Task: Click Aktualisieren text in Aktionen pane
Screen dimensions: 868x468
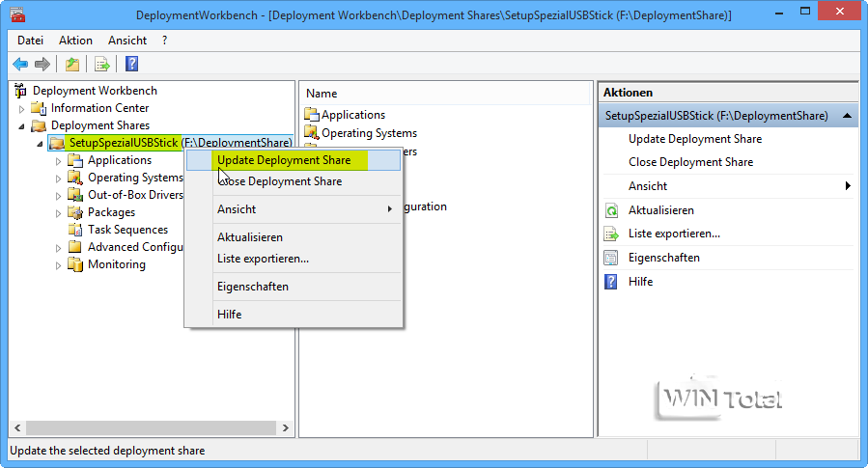Action: click(x=661, y=210)
